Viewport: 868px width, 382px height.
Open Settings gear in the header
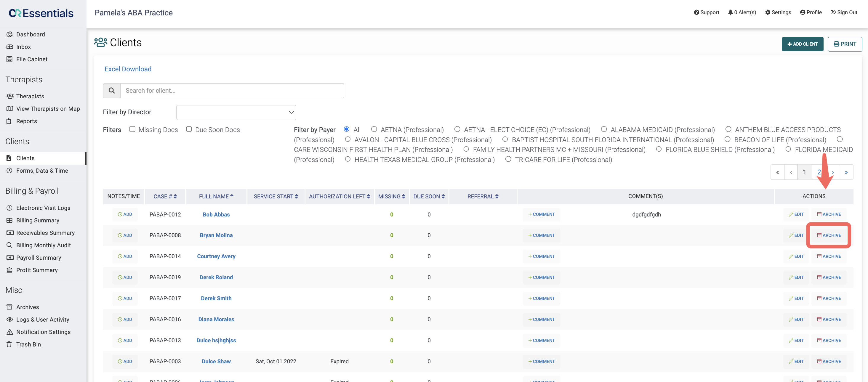(768, 12)
